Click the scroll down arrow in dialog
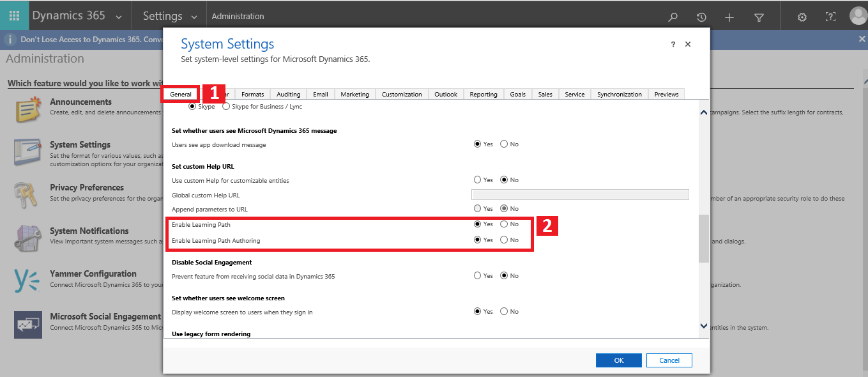This screenshot has height=377, width=868. pyautogui.click(x=704, y=326)
